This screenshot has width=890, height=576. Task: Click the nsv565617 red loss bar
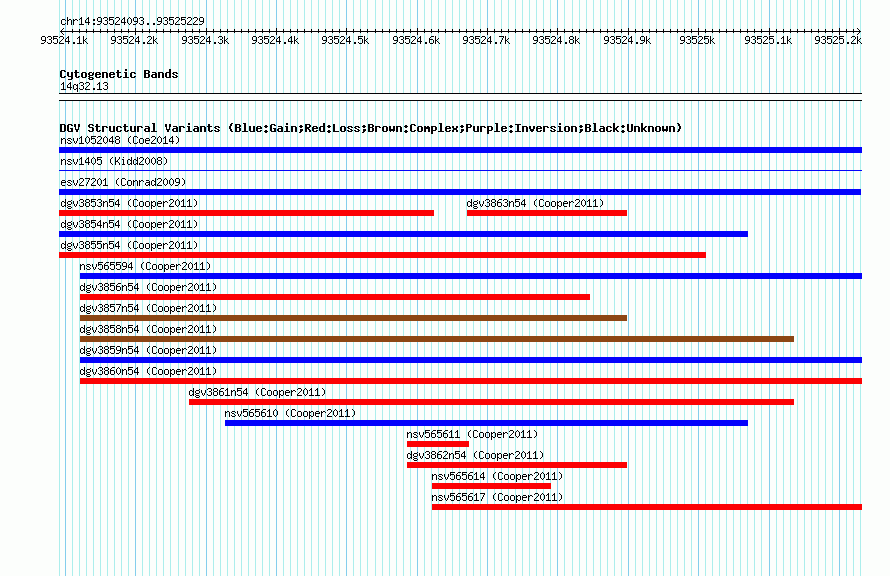(x=647, y=507)
